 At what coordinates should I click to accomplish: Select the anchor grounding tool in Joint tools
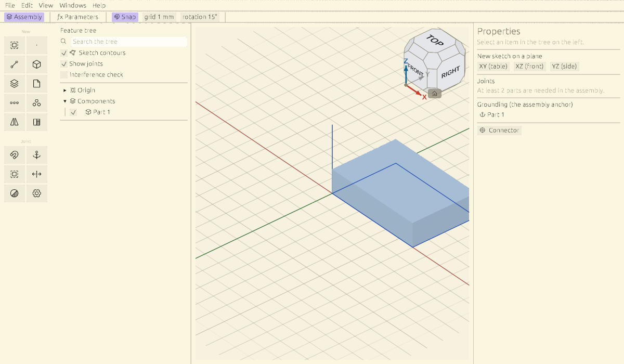(37, 155)
